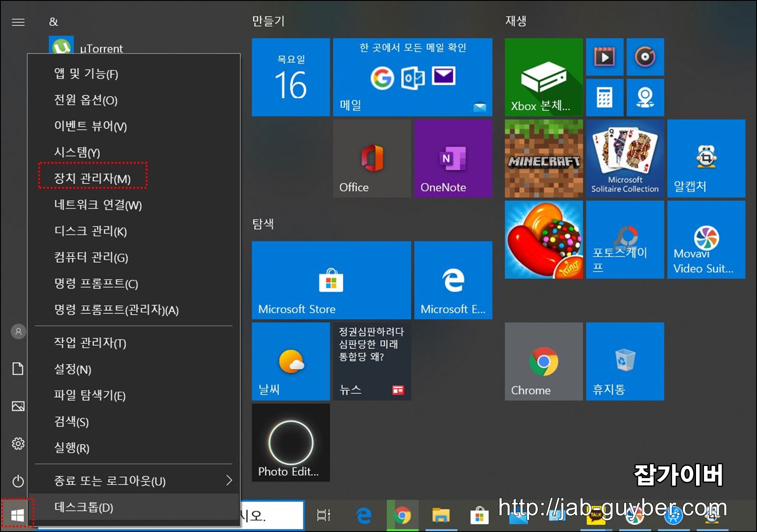
Task: Select 전원 옵션(O) menu entry
Action: (x=134, y=100)
